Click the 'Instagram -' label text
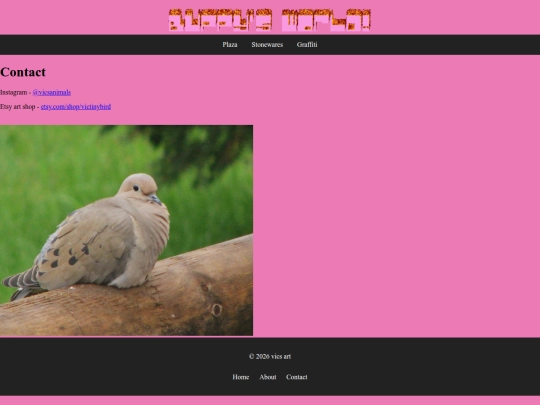540x405 pixels. coord(15,92)
